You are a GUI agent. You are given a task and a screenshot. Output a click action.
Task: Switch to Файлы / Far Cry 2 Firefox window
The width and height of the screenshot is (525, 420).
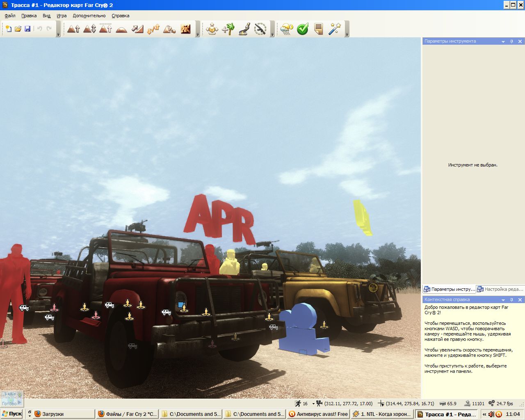pyautogui.click(x=128, y=414)
